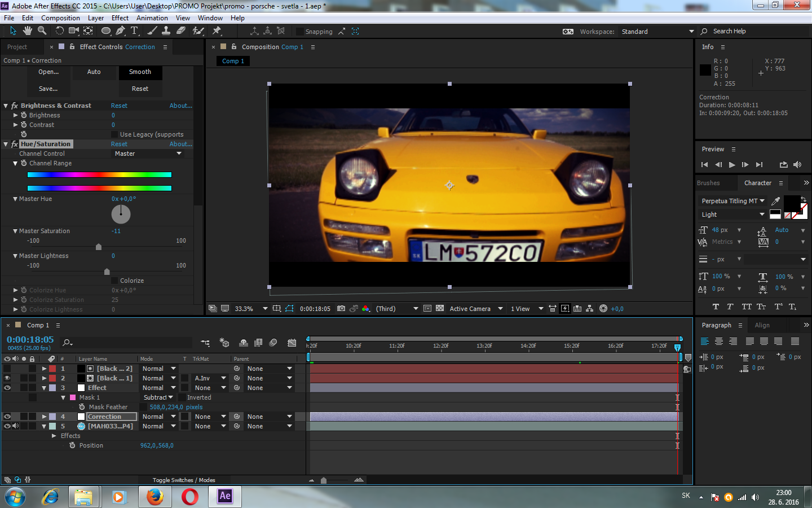Click the reset exposure icon
This screenshot has height=508, width=812.
[x=603, y=309]
